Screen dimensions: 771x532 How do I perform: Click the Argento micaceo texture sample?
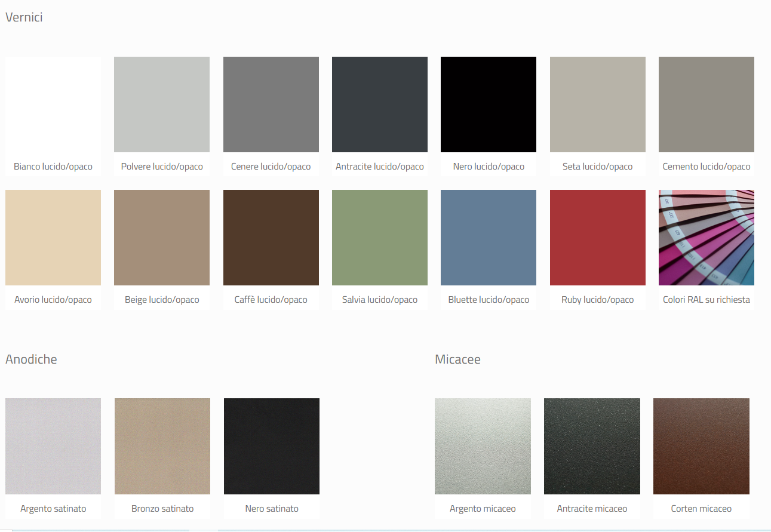point(483,446)
